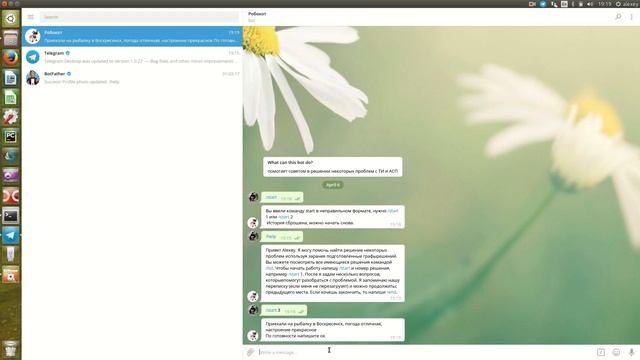Open System Settings tool in the dock
This screenshot has width=640, height=360.
(11, 117)
